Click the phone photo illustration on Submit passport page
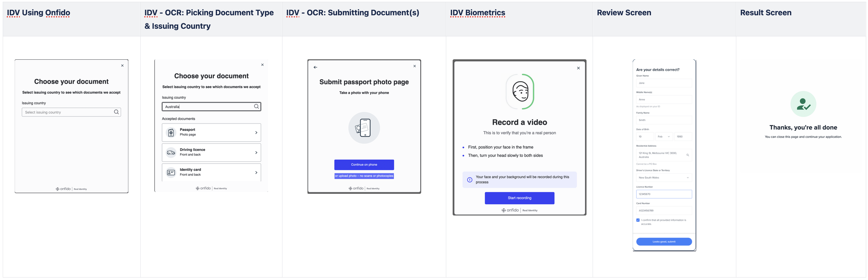Image resolution: width=868 pixels, height=280 pixels. [364, 128]
